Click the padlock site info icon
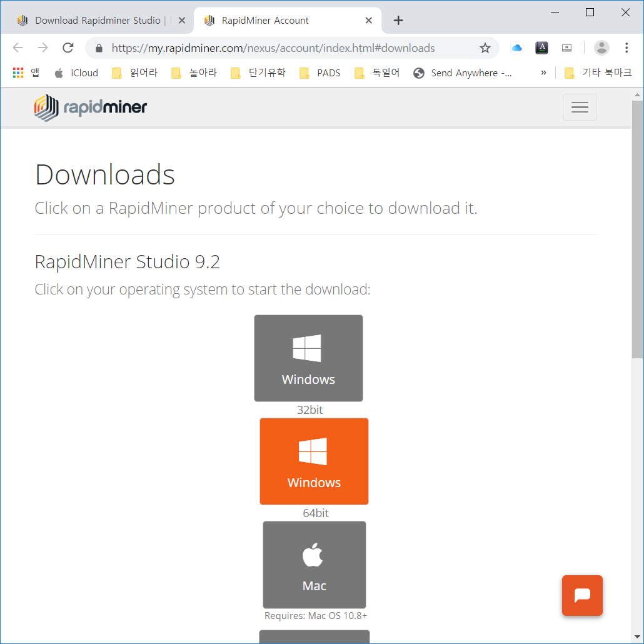Viewport: 644px width, 644px height. tap(99, 49)
